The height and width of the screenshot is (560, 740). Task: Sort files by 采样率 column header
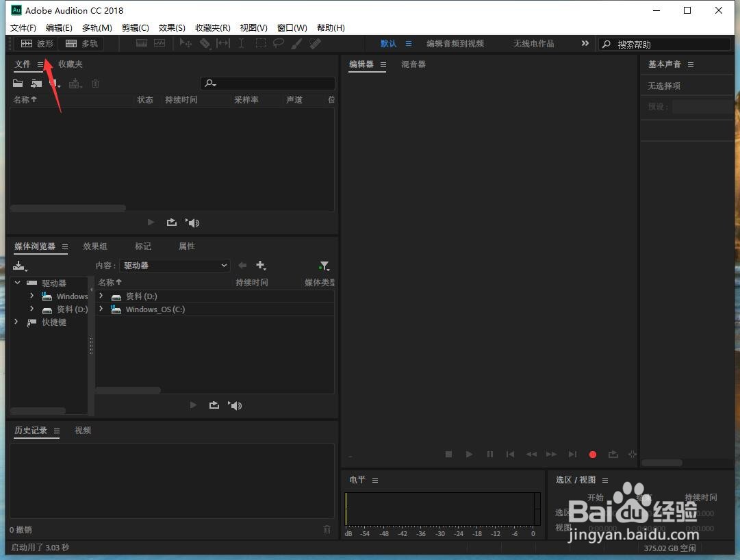pyautogui.click(x=246, y=99)
